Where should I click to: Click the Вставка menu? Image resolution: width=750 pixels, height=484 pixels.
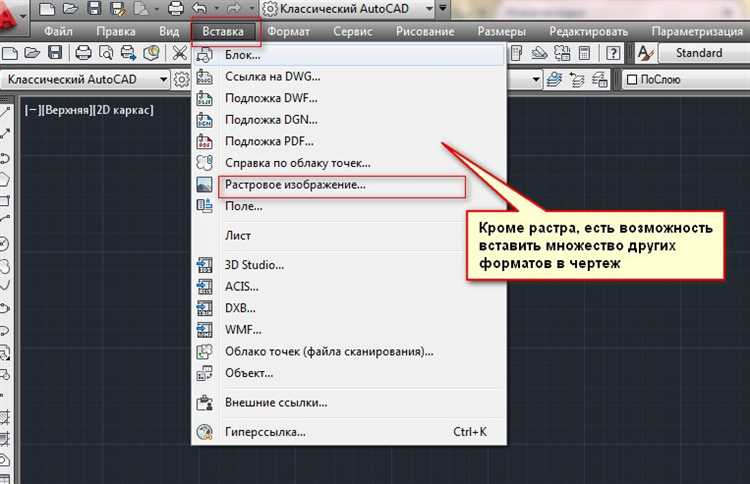(x=223, y=32)
